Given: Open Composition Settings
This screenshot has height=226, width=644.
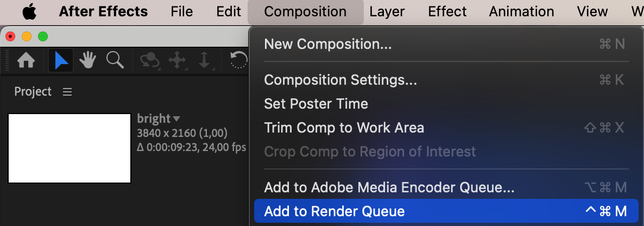Looking at the screenshot, I should (x=340, y=80).
